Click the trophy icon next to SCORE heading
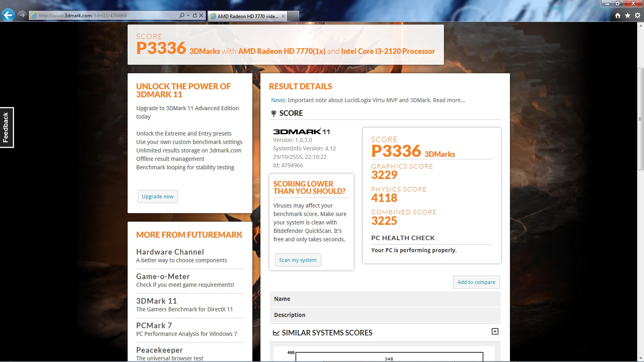This screenshot has width=644, height=362. click(274, 113)
